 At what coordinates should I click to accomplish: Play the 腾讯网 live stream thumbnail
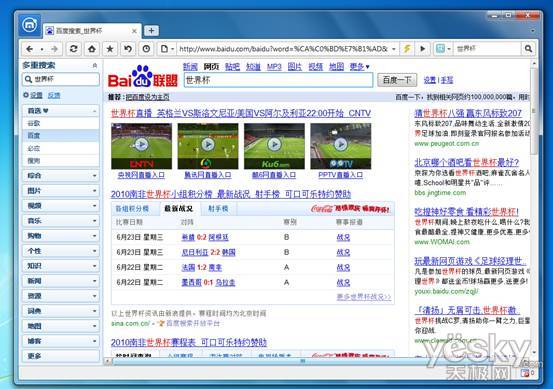pos(208,146)
